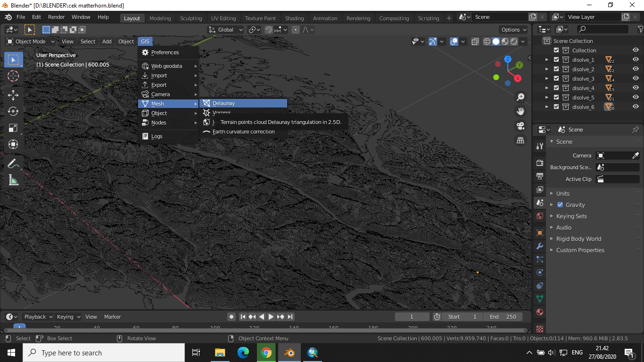The height and width of the screenshot is (362, 644).
Task: Click the End frame 250 field
Action: [x=503, y=317]
